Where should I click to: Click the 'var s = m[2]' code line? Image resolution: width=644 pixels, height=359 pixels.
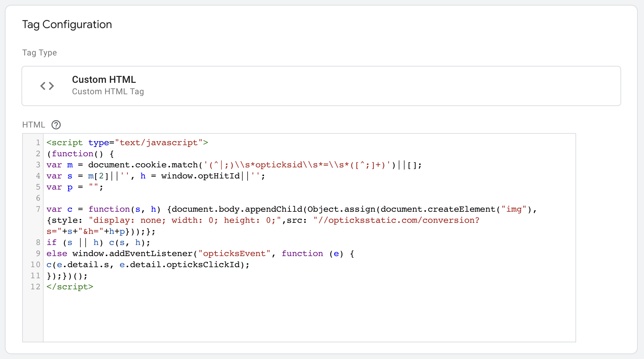click(156, 176)
